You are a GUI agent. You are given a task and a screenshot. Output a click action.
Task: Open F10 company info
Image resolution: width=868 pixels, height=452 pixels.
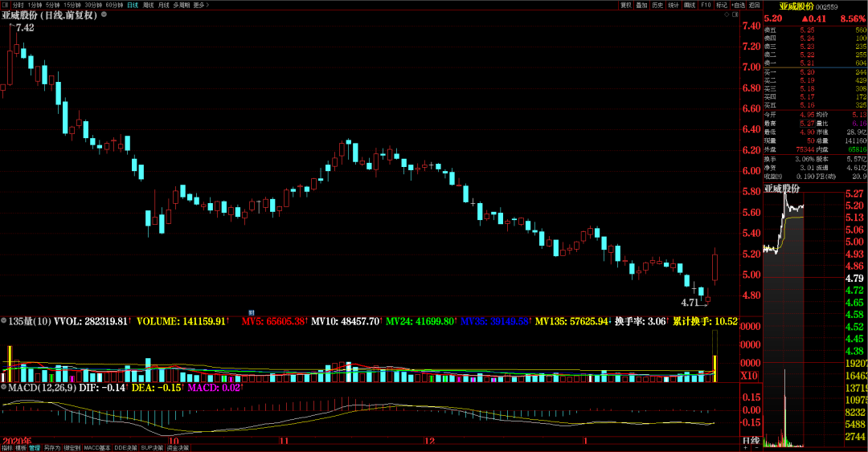pos(706,5)
